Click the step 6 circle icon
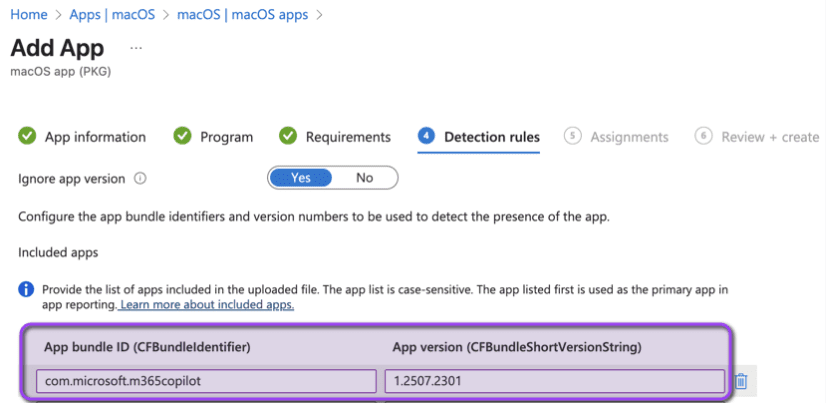Viewport: 828px width, 403px height. 704,137
